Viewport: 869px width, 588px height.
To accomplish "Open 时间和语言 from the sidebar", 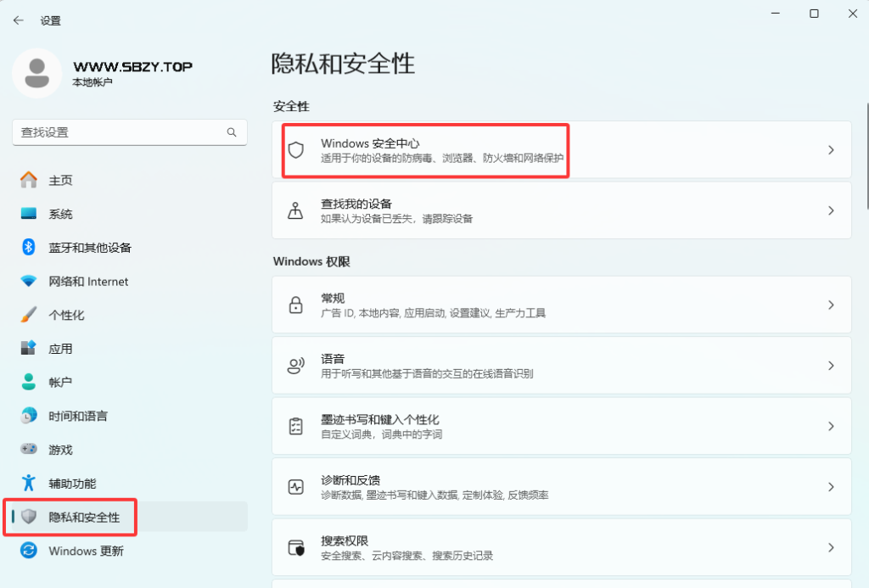I will (x=27, y=416).
